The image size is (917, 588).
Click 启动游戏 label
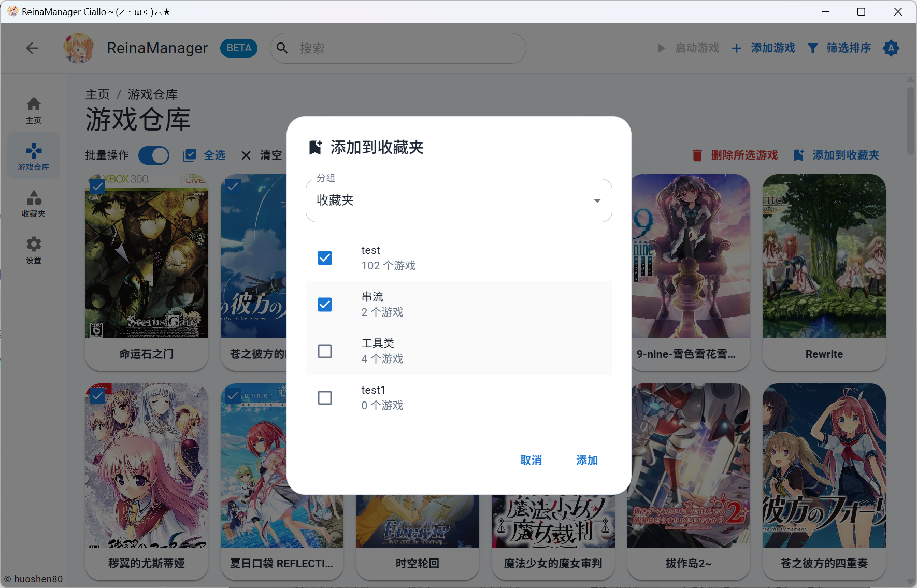(x=697, y=48)
